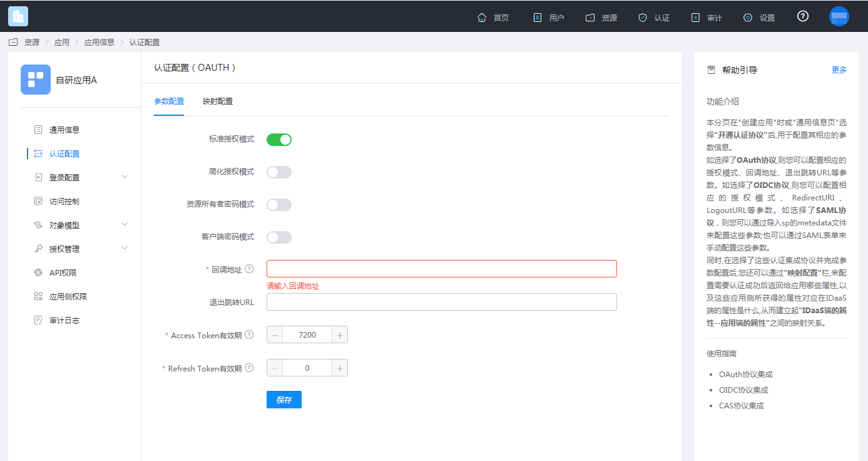Enable the 简化授权模式 switch

tap(279, 172)
